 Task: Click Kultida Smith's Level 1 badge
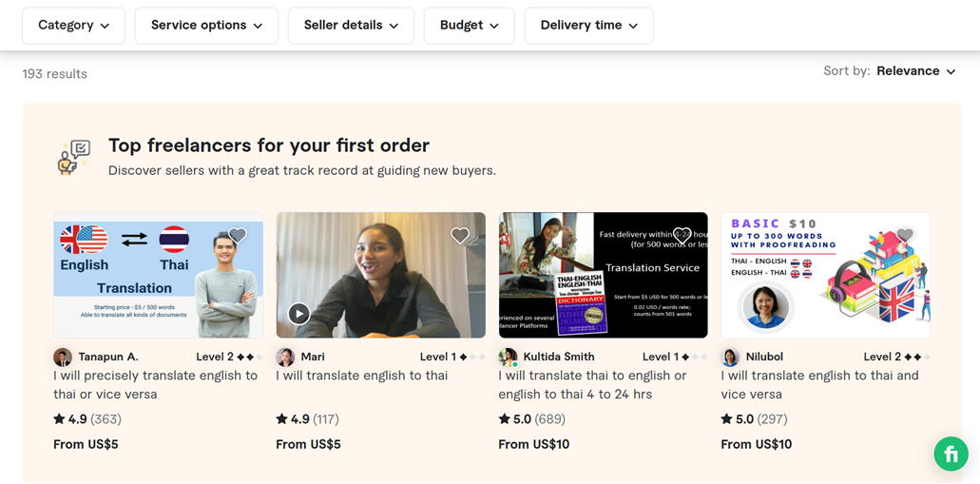pyautogui.click(x=675, y=358)
